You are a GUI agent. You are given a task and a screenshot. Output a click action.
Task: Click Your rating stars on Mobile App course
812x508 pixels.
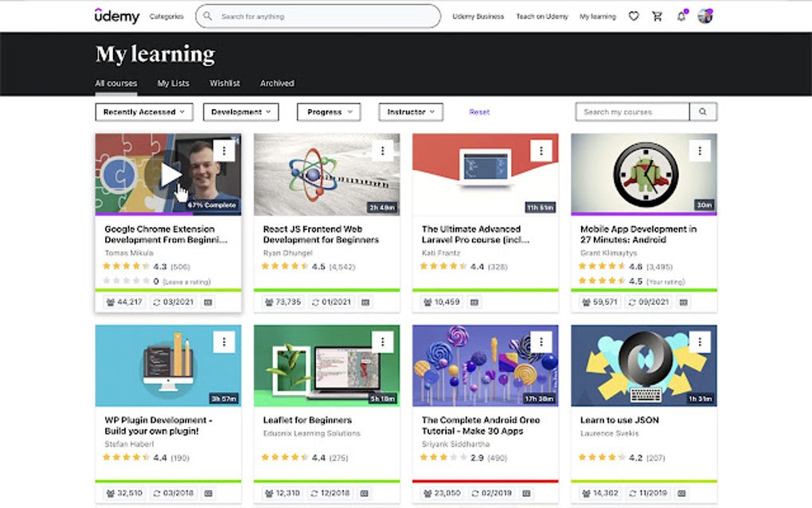tap(603, 280)
